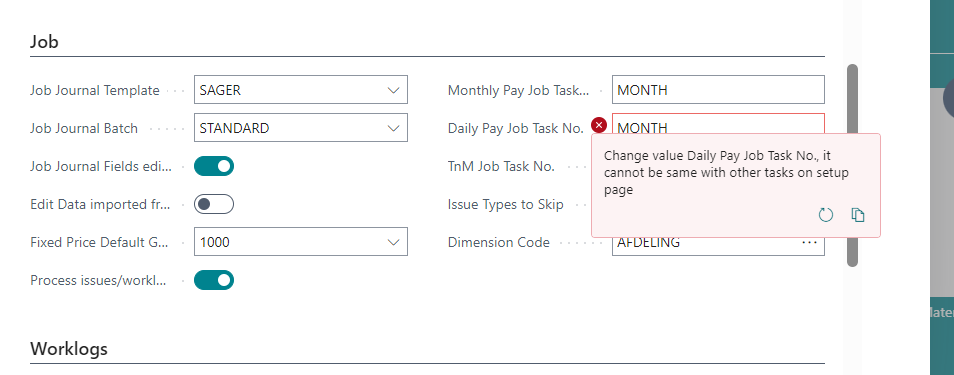
Task: Collapse the Job section header
Action: tap(44, 42)
